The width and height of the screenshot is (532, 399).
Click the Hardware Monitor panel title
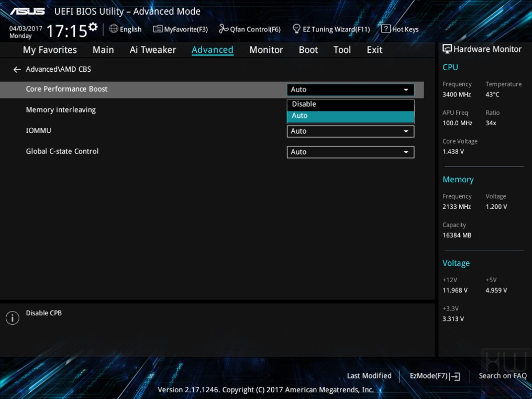pyautogui.click(x=487, y=49)
